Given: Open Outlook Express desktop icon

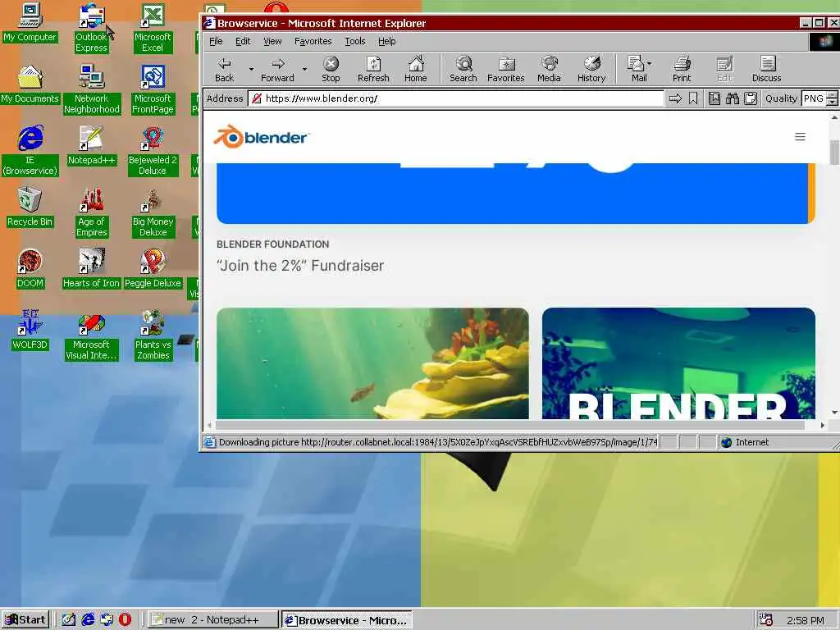Looking at the screenshot, I should [x=92, y=28].
